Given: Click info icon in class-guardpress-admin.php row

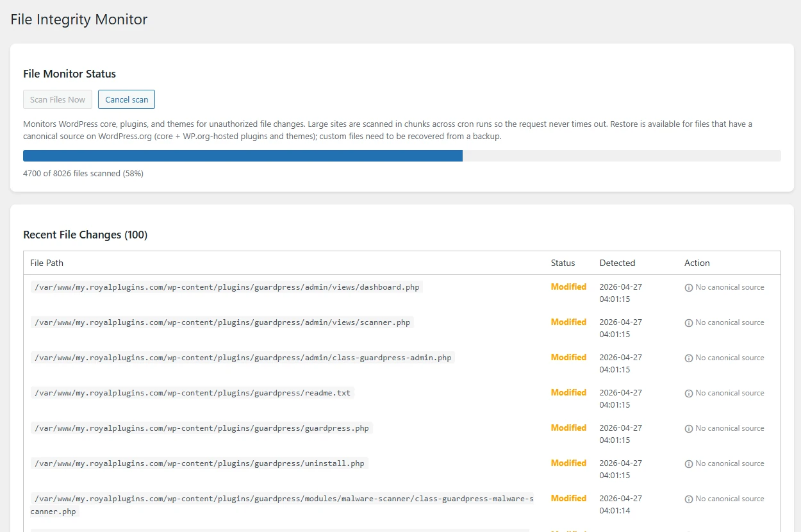Looking at the screenshot, I should (689, 358).
